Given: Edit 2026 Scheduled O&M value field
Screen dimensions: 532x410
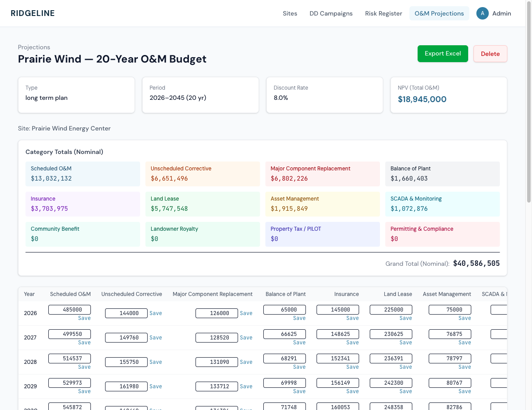Looking at the screenshot, I should (70, 310).
